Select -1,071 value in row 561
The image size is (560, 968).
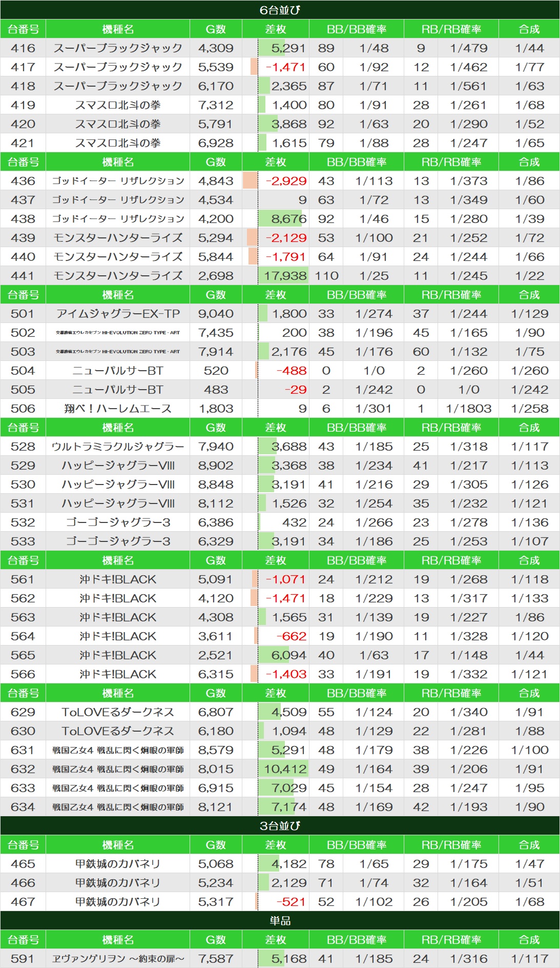(x=285, y=579)
